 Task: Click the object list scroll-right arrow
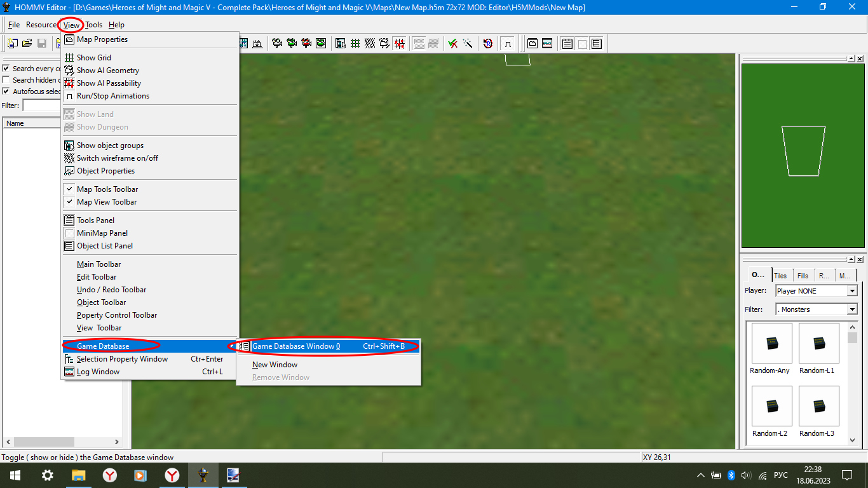click(x=116, y=442)
